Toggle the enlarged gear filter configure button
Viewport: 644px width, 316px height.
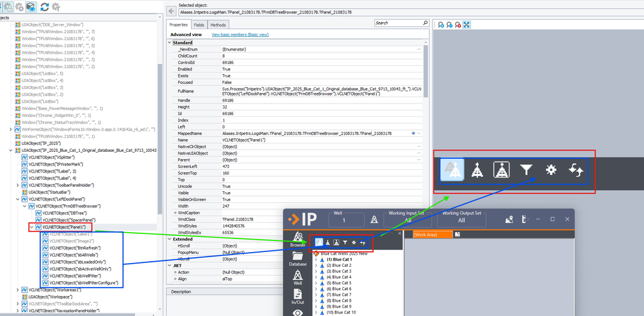pyautogui.click(x=550, y=171)
